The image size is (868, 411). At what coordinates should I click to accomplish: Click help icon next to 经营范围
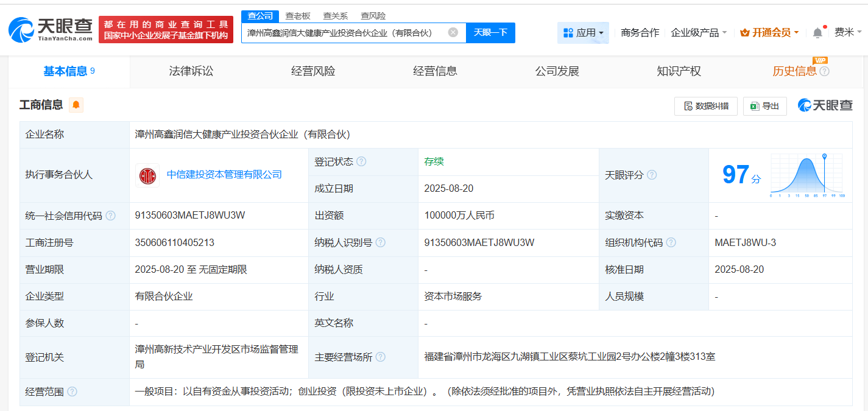(x=72, y=392)
